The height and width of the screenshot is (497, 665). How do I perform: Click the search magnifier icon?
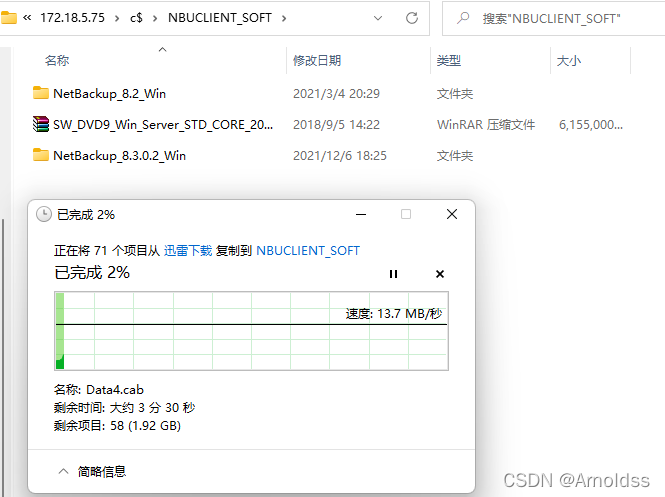[463, 18]
